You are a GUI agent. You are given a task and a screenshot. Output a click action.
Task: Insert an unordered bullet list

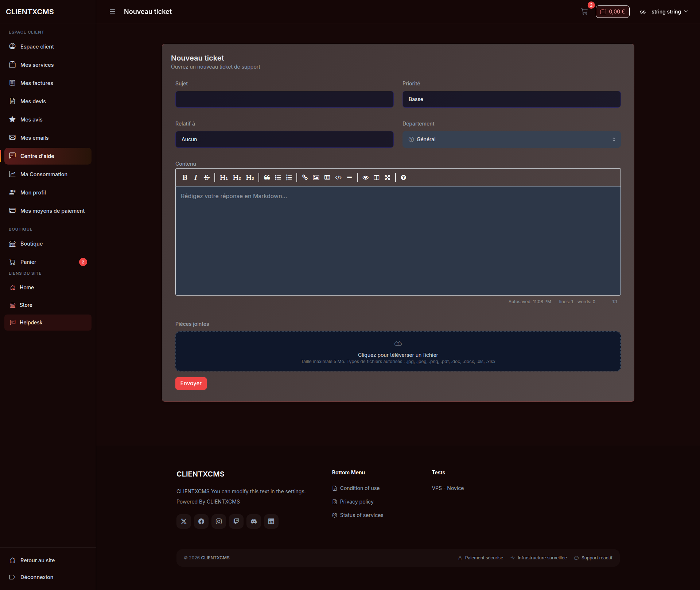pos(278,178)
